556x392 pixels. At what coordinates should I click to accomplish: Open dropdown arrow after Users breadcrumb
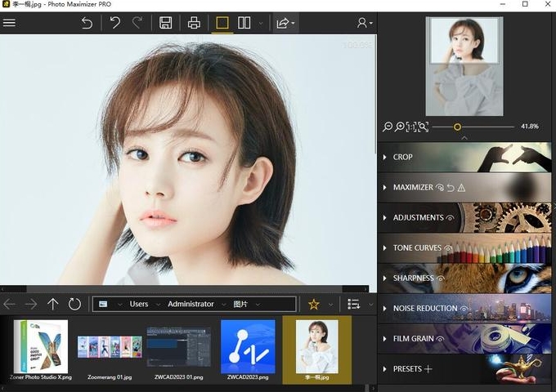tap(158, 305)
